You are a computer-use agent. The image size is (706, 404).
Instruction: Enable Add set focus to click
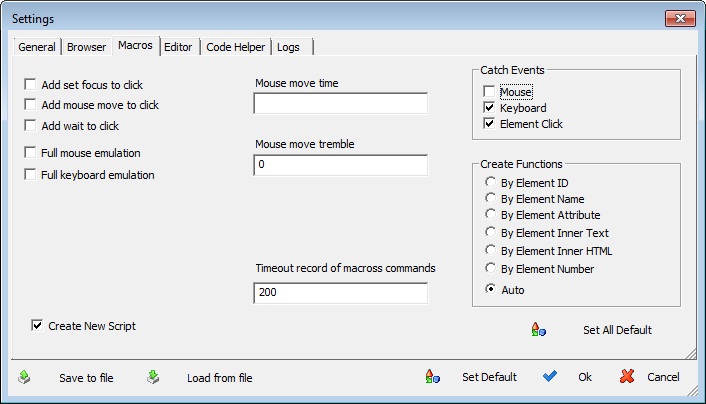pos(30,84)
